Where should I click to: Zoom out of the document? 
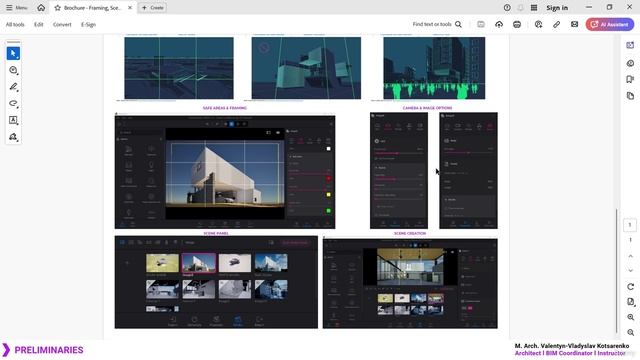(630, 332)
